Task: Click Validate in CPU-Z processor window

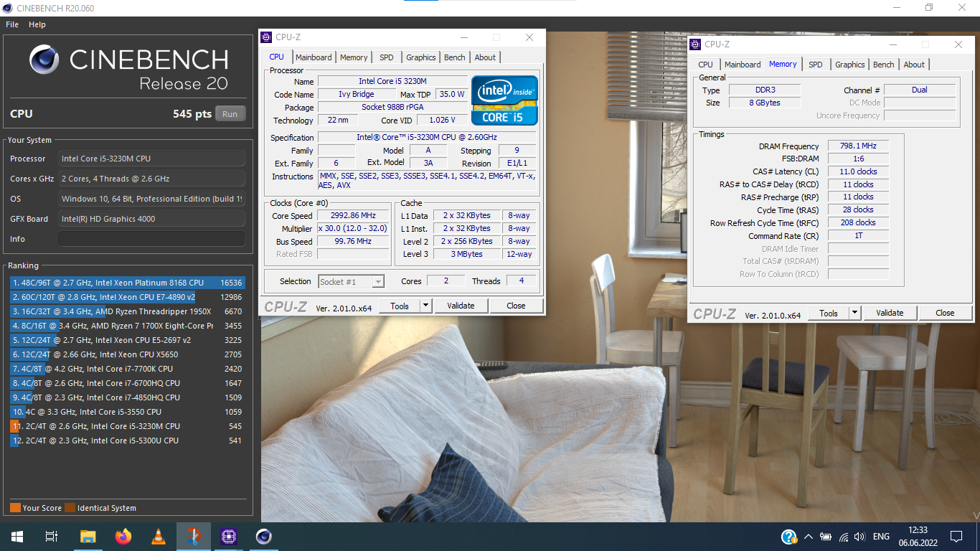Action: 461,306
